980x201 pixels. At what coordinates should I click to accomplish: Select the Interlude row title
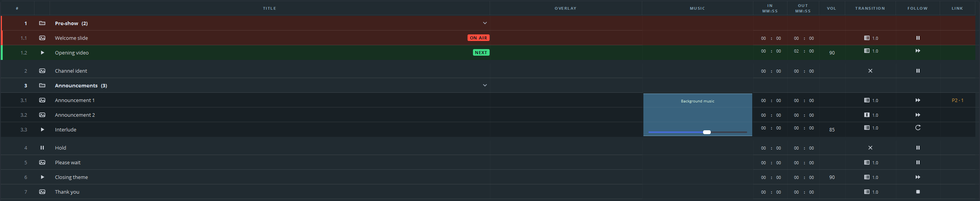point(65,129)
